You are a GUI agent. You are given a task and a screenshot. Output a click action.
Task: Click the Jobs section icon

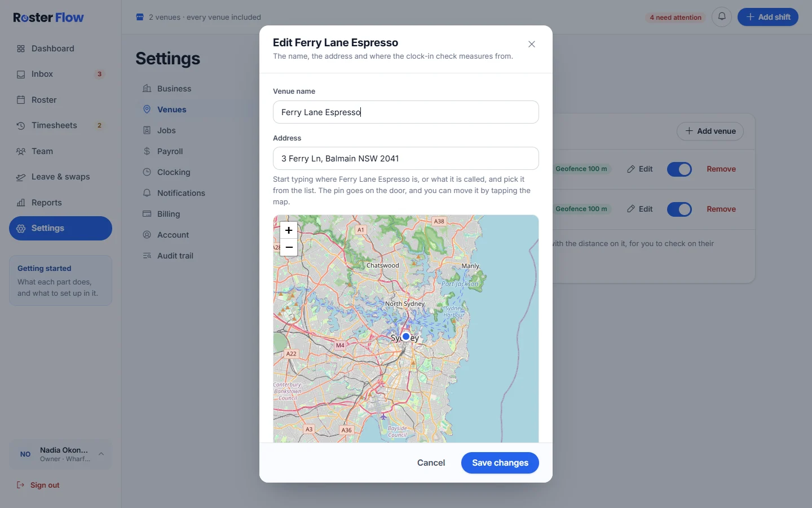click(x=147, y=130)
